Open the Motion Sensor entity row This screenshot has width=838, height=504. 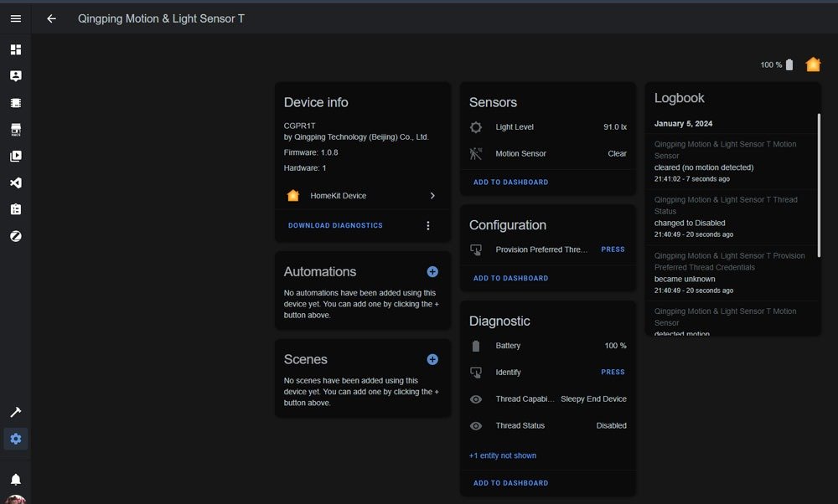point(548,154)
